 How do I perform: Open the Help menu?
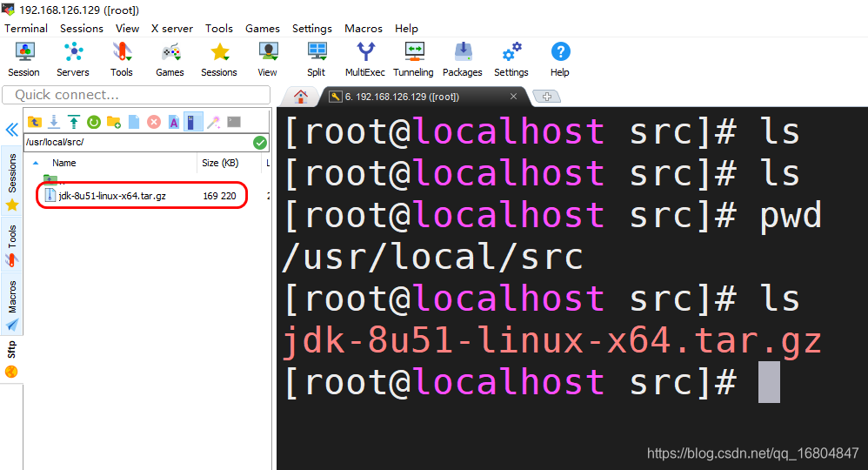coord(406,28)
